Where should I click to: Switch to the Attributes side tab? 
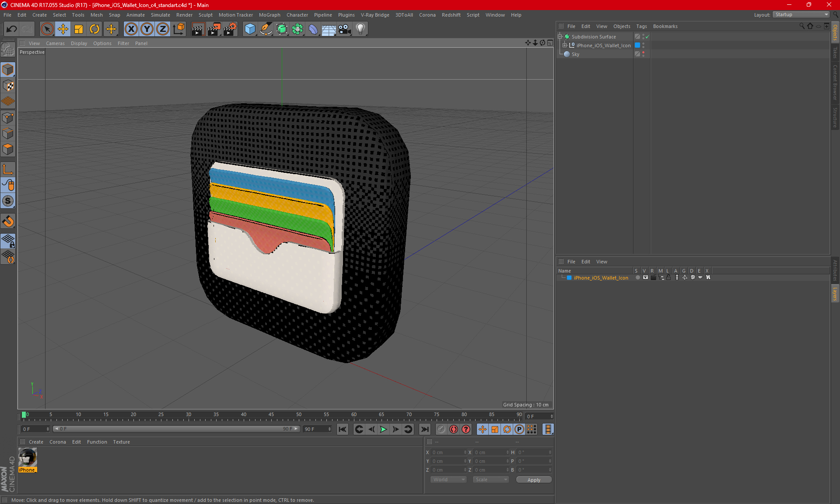tap(835, 270)
